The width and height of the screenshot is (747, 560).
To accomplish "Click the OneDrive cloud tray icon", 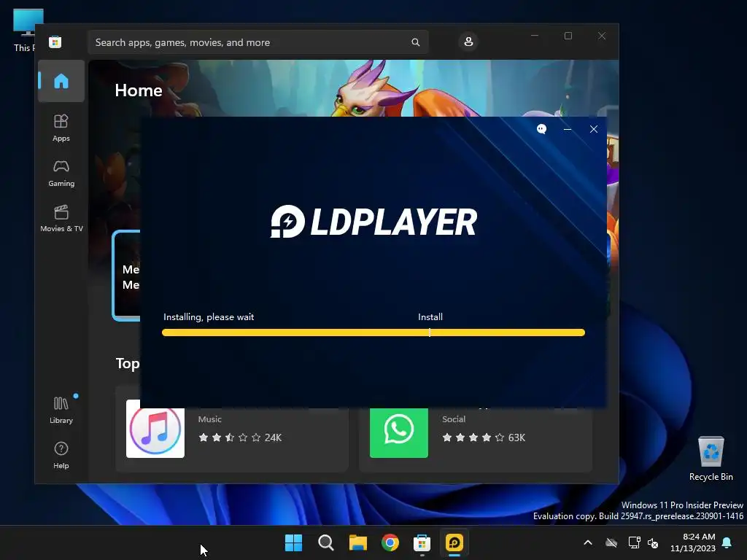I will click(x=611, y=542).
